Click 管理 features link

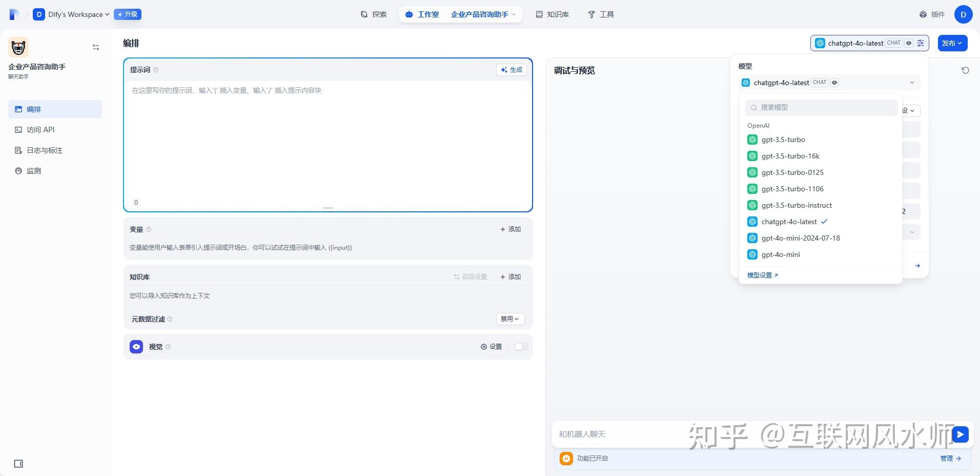[x=951, y=459]
